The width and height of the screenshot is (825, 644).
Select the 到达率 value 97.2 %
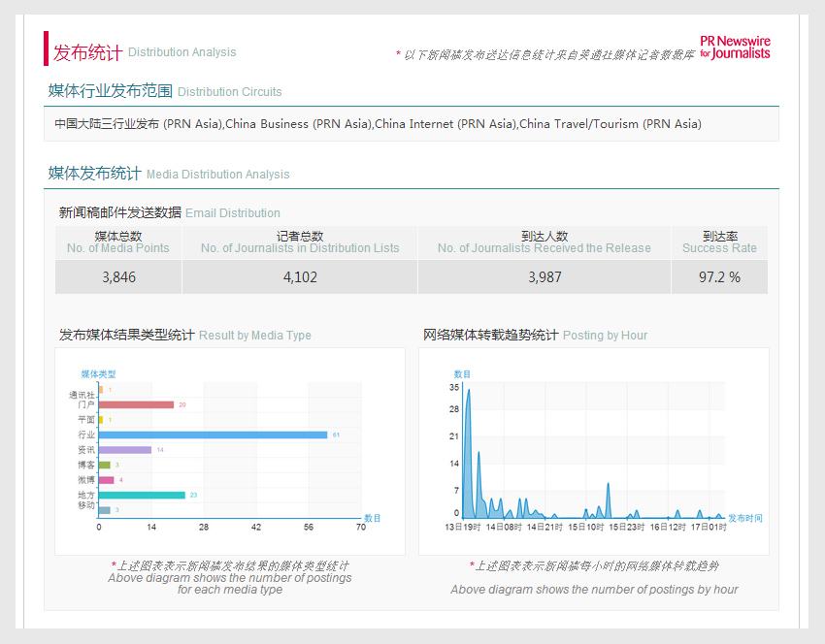click(x=719, y=277)
